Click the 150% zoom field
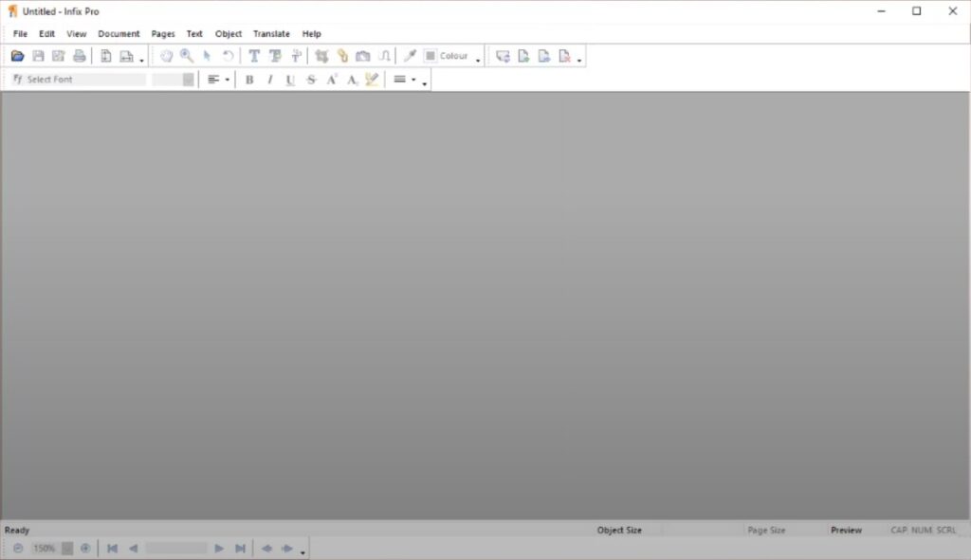The width and height of the screenshot is (971, 560). point(45,549)
